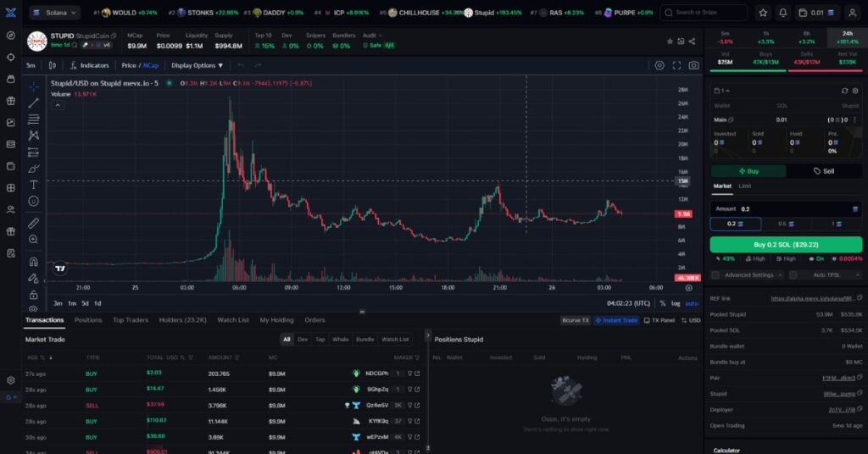
Task: Open notifications bell in top bar
Action: [x=782, y=13]
